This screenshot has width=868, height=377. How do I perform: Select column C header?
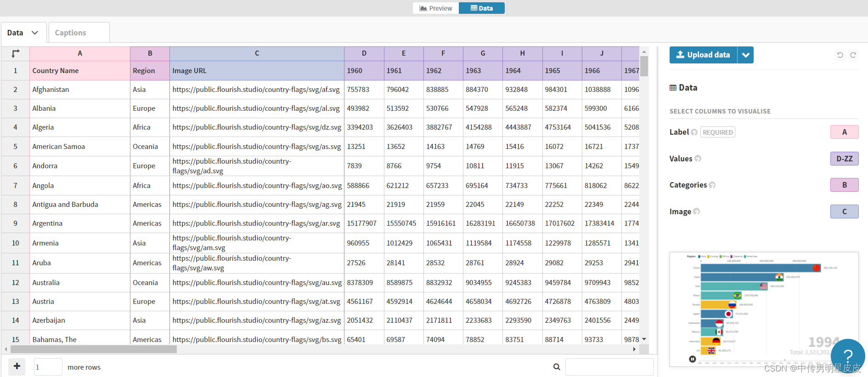257,53
